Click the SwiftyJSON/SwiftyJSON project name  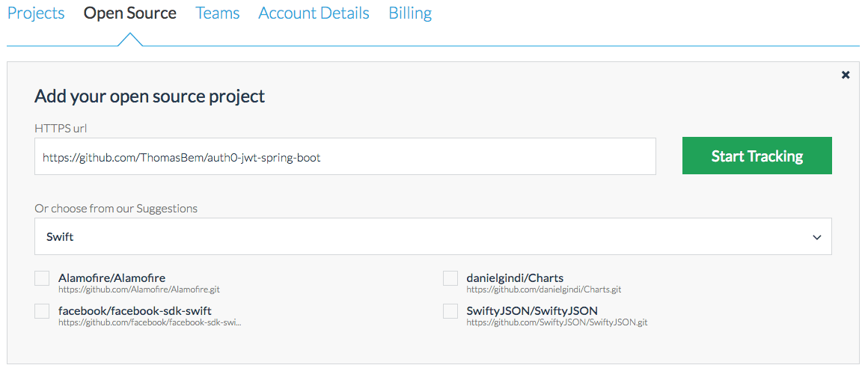532,310
